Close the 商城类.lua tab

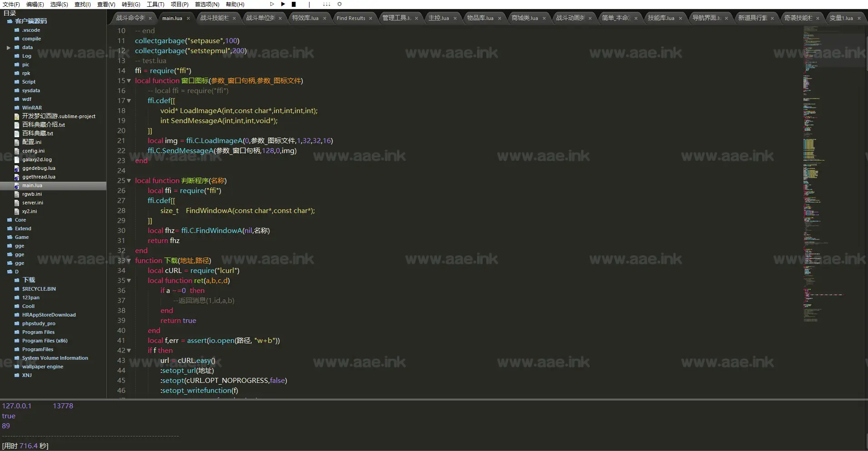pos(544,18)
